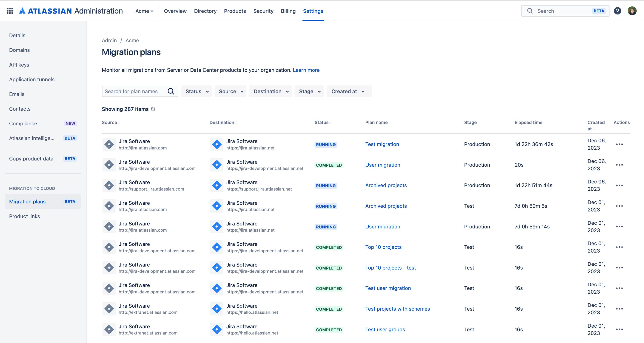Viewport: 644px width, 343px height.
Task: Open actions menu for the Test migration plan
Action: (619, 144)
